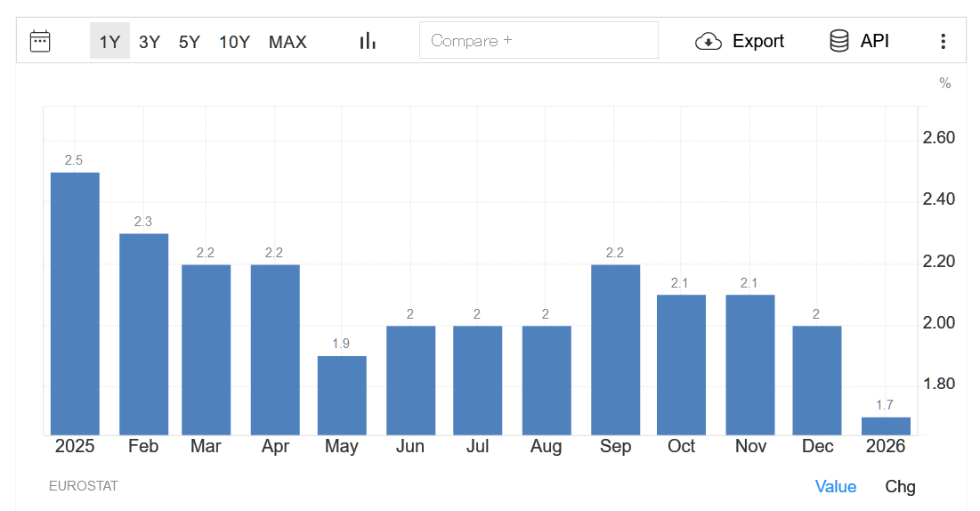Click the Export label text
The height and width of the screenshot is (511, 980).
coord(757,41)
